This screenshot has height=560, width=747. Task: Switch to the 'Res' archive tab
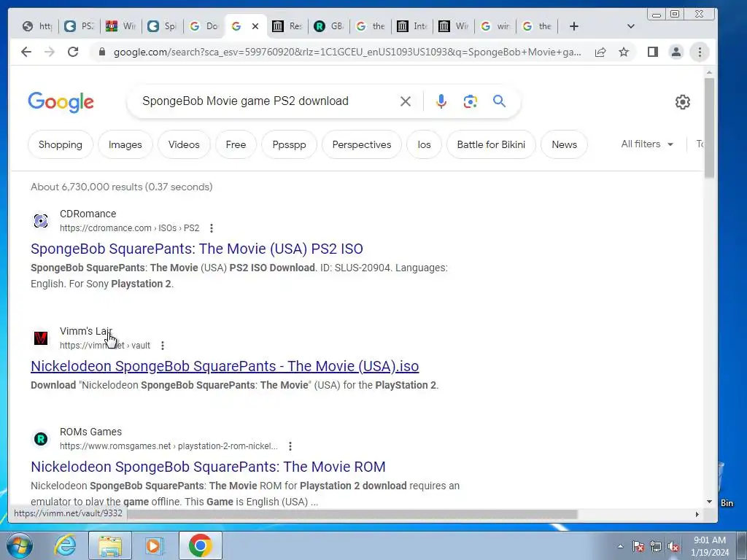(287, 26)
